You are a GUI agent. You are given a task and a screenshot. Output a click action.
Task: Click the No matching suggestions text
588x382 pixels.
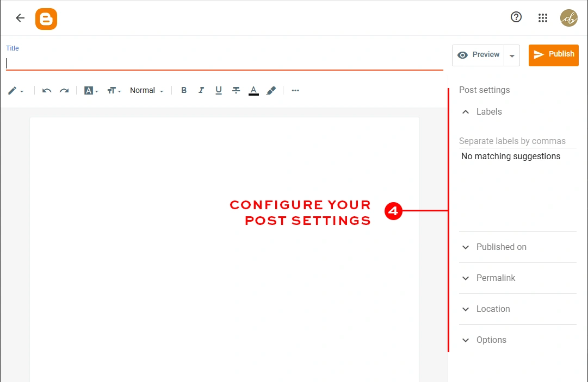(511, 156)
